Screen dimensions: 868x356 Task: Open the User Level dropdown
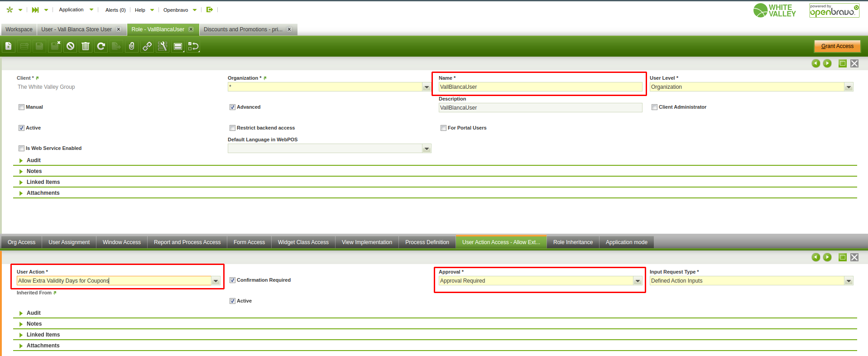tap(849, 87)
